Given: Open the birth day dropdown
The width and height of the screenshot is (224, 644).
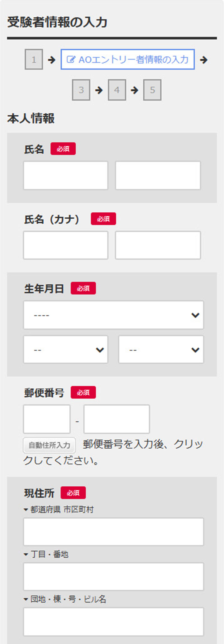Looking at the screenshot, I should click(x=161, y=350).
